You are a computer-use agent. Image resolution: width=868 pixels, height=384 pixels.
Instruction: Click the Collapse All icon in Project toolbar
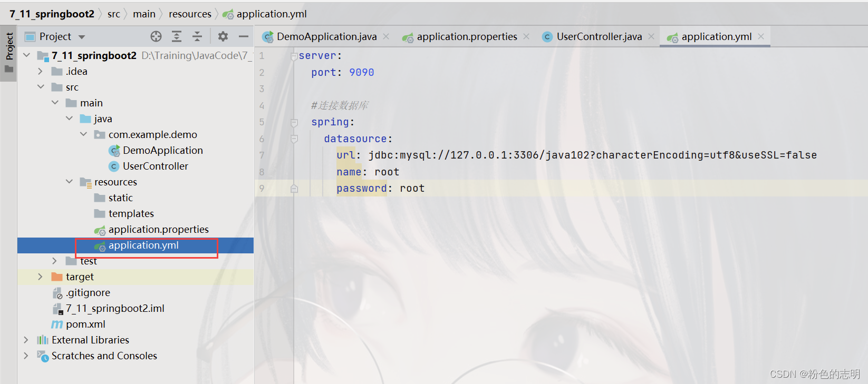click(x=197, y=36)
